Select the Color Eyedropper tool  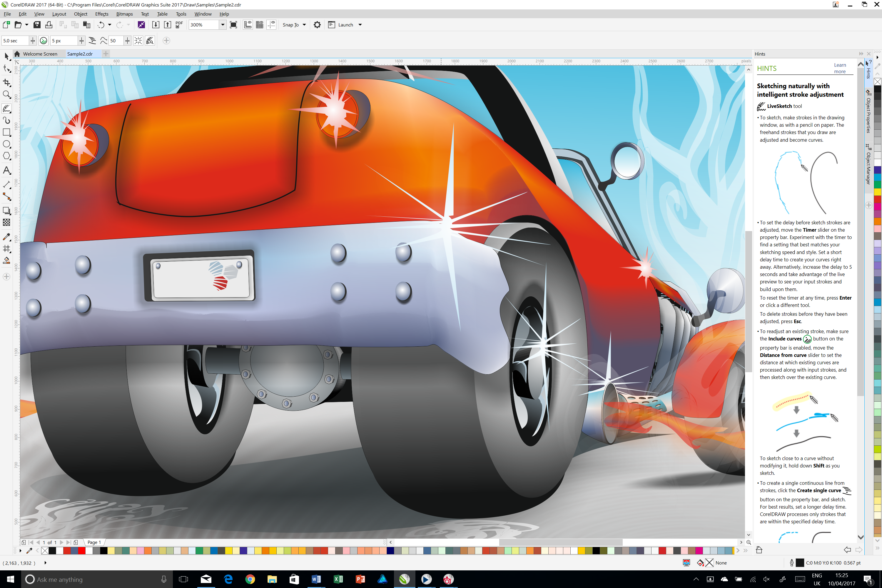(6, 237)
